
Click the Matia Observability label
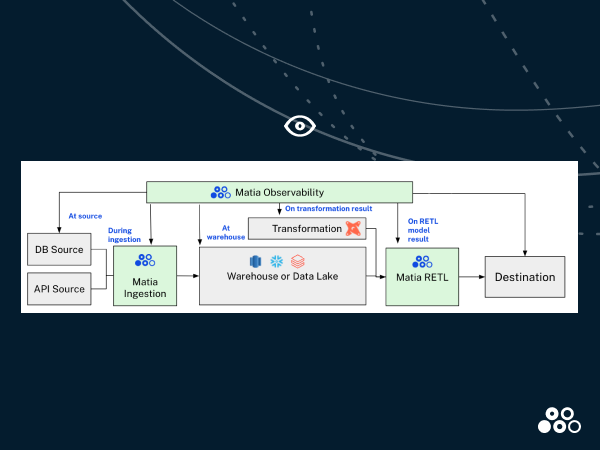click(279, 192)
